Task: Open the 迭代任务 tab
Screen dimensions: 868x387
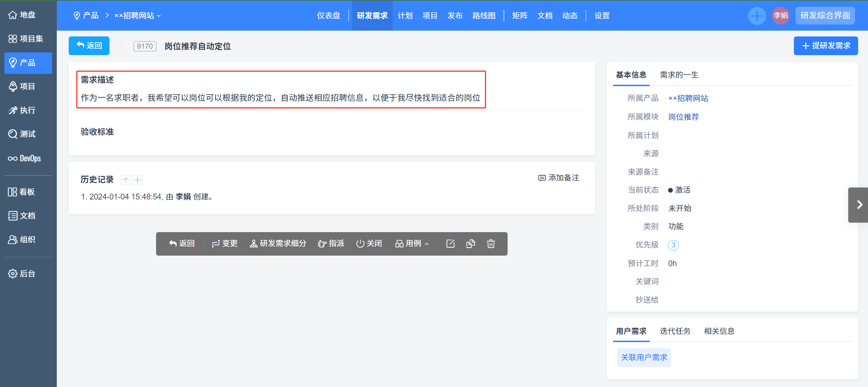Action: (x=675, y=330)
